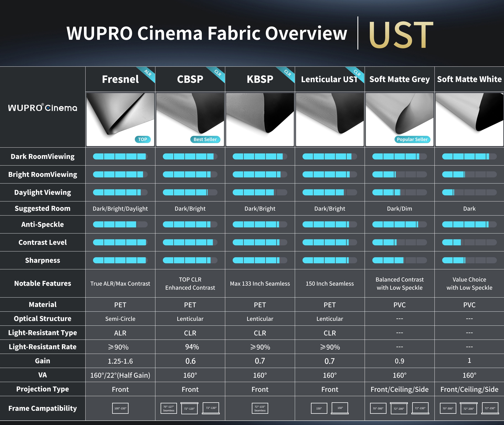This screenshot has height=425, width=504.
Task: Click the Value Choice with Low Speckle cell
Action: tap(469, 284)
